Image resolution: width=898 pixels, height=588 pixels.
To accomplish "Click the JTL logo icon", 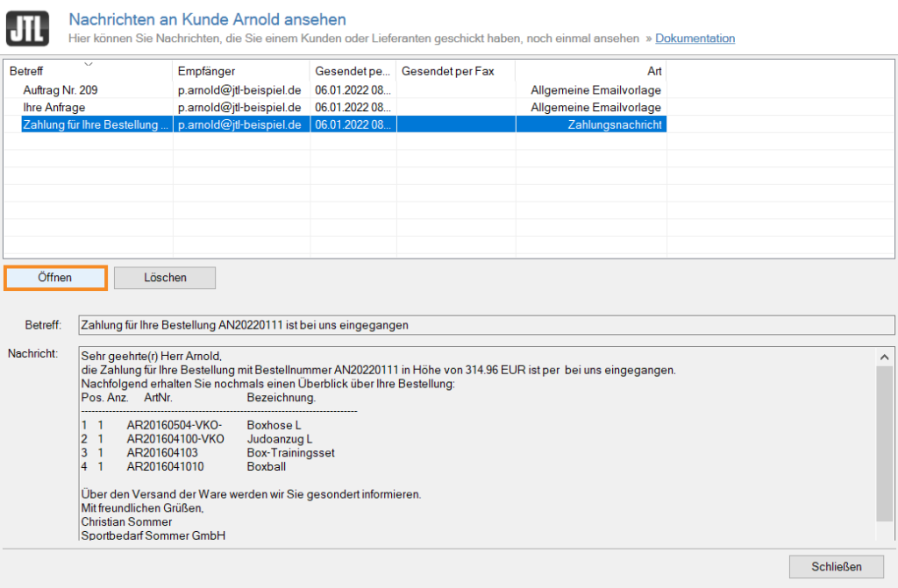I will [x=28, y=27].
